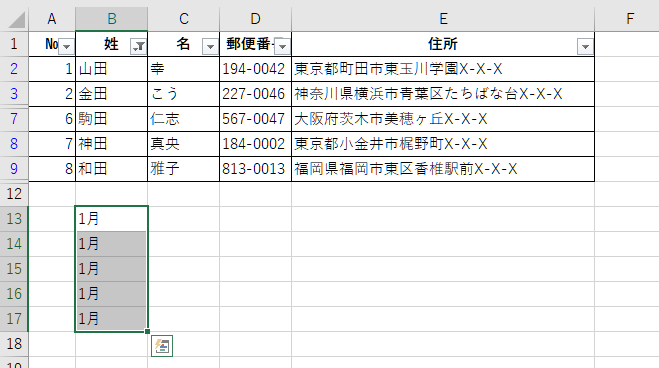This screenshot has width=659, height=368.
Task: Click the 住所 header cell text
Action: 443,44
